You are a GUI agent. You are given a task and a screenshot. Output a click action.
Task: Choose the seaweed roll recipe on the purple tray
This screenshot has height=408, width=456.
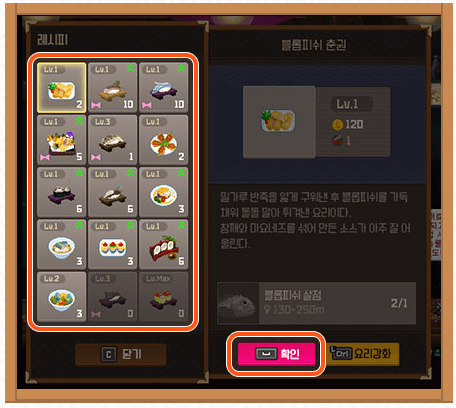tap(62, 192)
